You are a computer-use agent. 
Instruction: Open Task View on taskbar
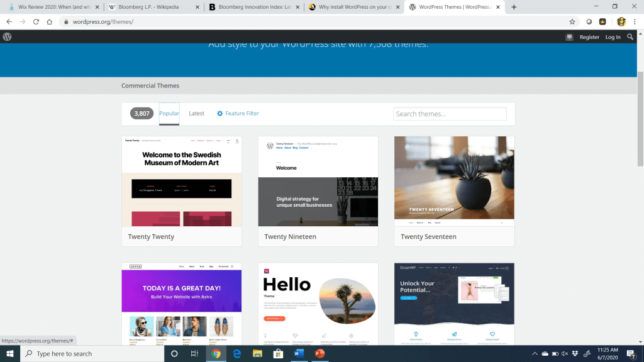tap(195, 353)
